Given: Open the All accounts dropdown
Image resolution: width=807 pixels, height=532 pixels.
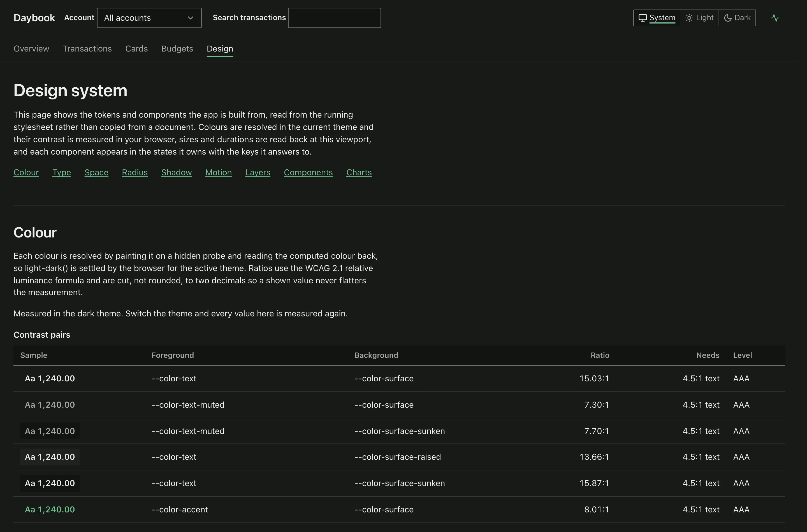Looking at the screenshot, I should [x=149, y=18].
